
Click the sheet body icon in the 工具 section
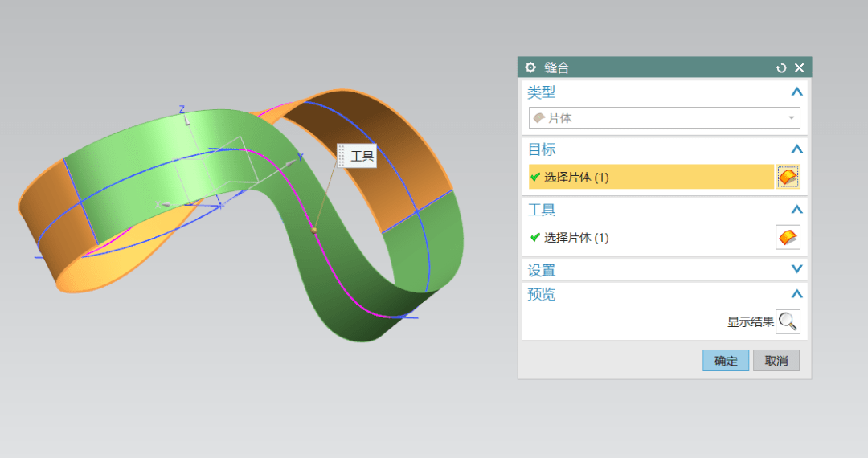point(788,238)
